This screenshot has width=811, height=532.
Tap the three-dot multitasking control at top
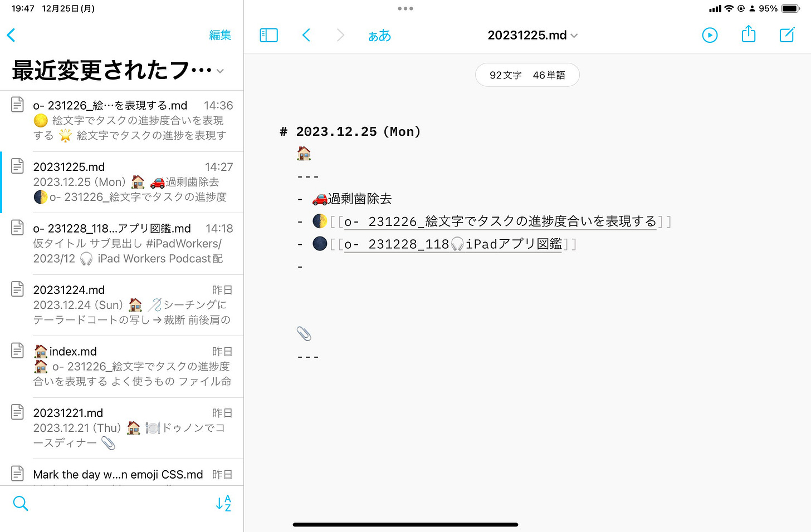(405, 8)
